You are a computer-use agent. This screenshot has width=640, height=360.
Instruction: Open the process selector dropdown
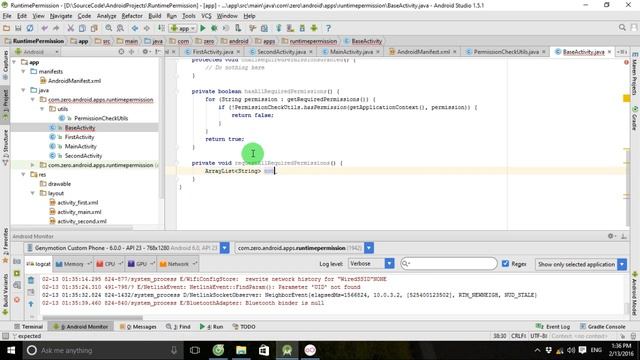click(369, 248)
